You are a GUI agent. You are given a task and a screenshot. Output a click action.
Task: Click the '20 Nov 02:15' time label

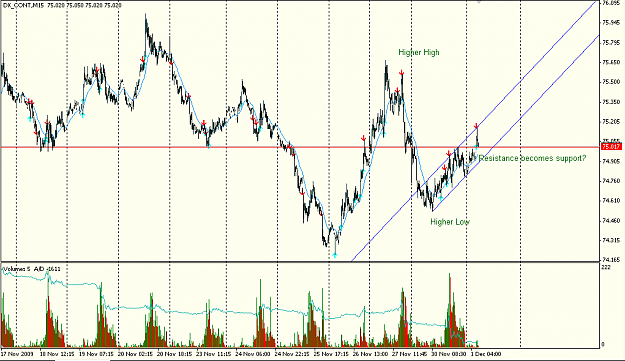coord(135,354)
